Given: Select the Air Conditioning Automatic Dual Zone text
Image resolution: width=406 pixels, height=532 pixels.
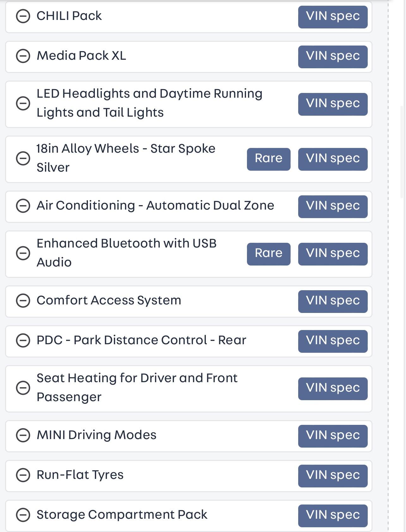Looking at the screenshot, I should coord(155,205).
